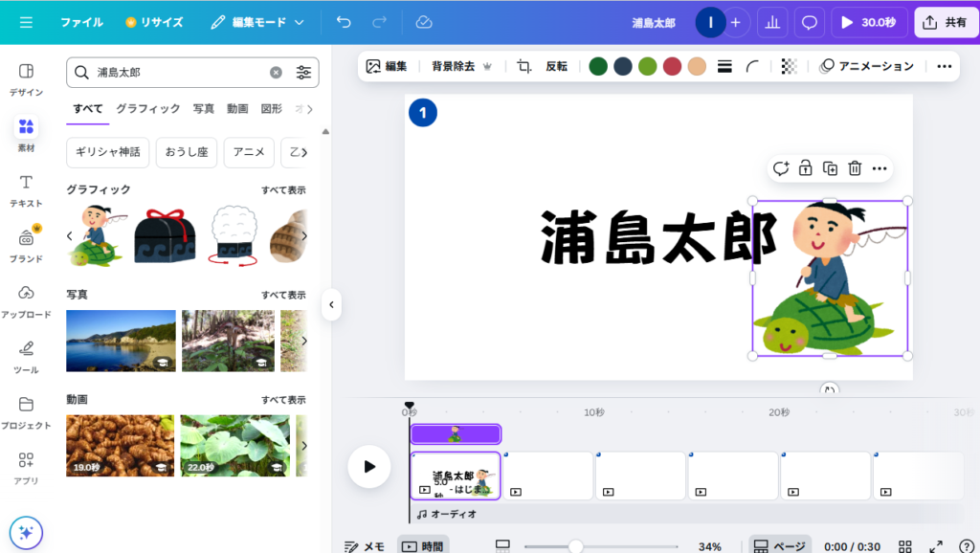Select the 19.0秒 video thumbnail
This screenshot has width=980, height=553.
(x=120, y=446)
